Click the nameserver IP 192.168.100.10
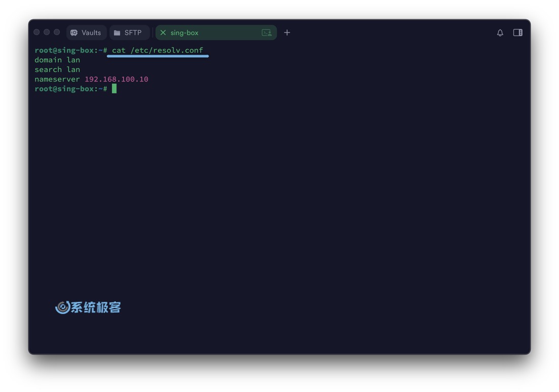559x392 pixels. pos(116,79)
